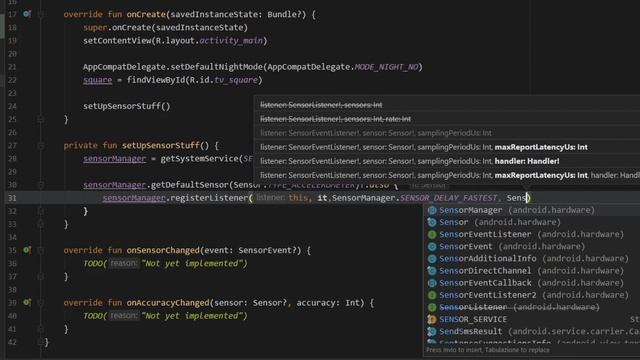Click the class fold end marker at line 42
This screenshot has width=640, height=360.
[40, 342]
